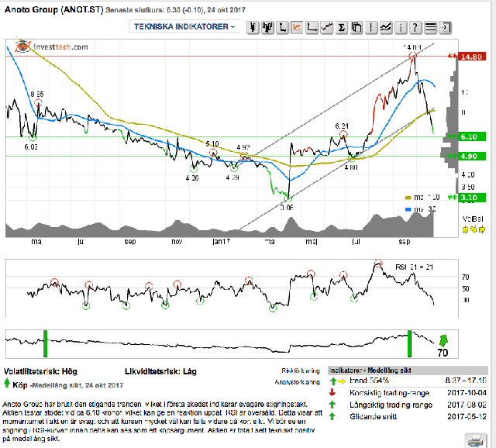496x448 pixels.
Task: Select the multi-candlestick chart icon
Action: pos(267,27)
